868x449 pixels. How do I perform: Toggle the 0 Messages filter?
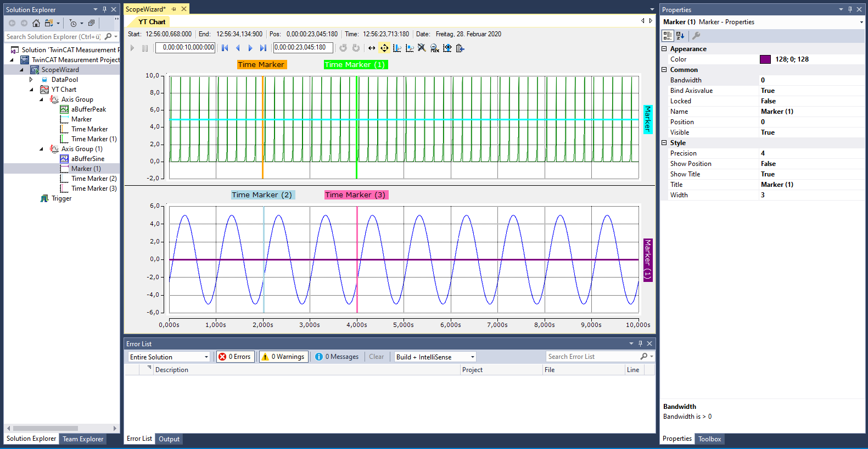[337, 357]
